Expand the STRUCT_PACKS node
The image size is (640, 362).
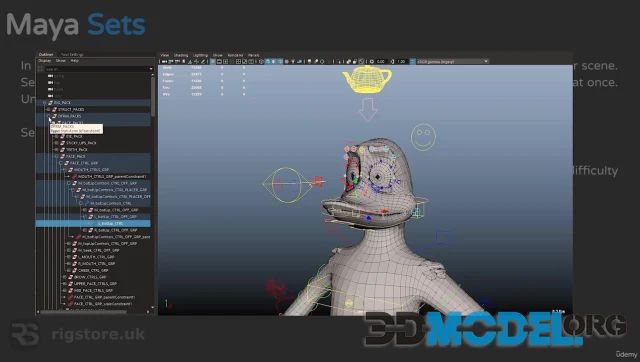[49, 109]
